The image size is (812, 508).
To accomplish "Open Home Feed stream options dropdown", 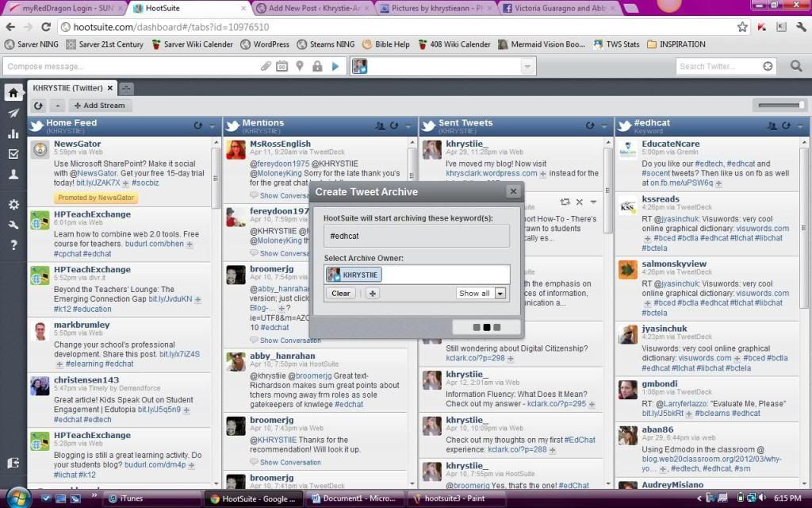I will coord(212,126).
